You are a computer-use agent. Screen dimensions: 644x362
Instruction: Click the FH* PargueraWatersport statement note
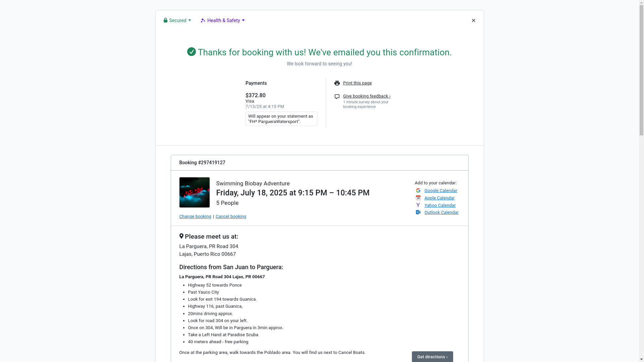pyautogui.click(x=281, y=119)
